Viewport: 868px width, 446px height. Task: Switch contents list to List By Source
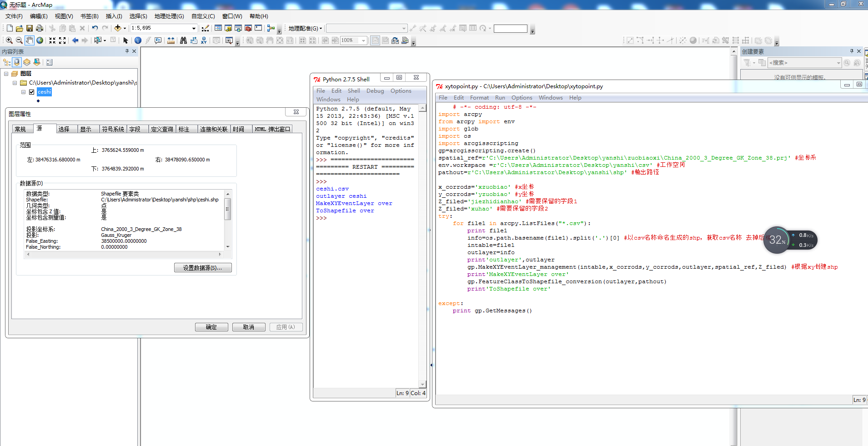pos(17,62)
